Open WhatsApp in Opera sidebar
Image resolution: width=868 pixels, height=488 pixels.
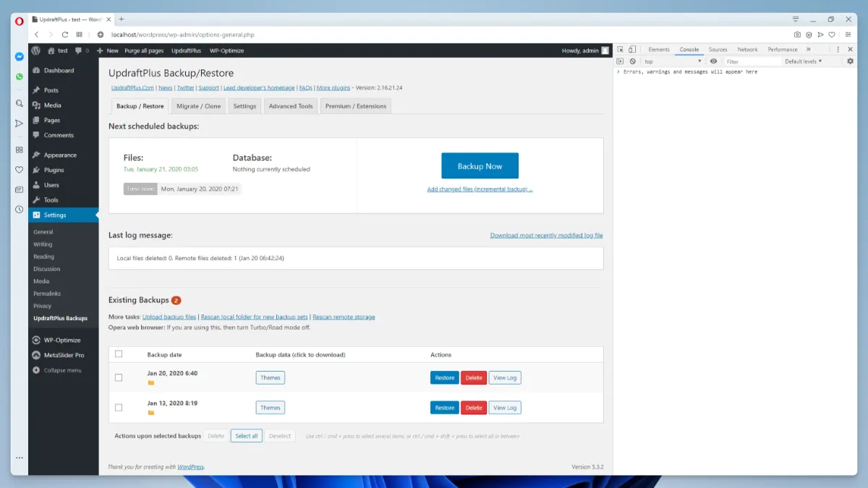coord(20,77)
